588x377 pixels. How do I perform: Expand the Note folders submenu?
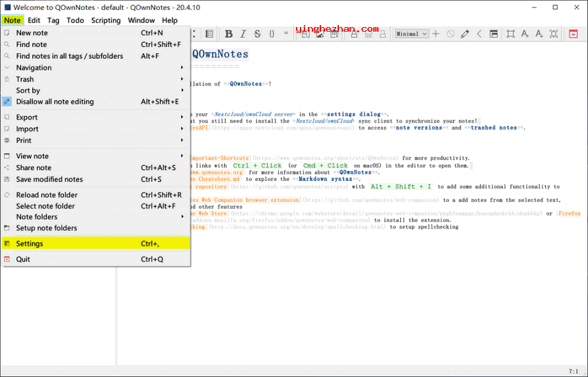pyautogui.click(x=96, y=217)
